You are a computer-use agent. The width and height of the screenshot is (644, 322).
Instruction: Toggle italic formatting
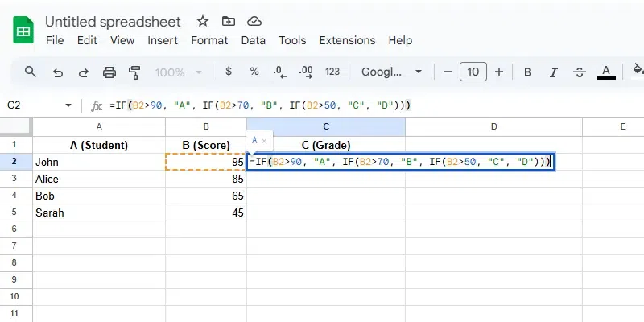pos(554,72)
